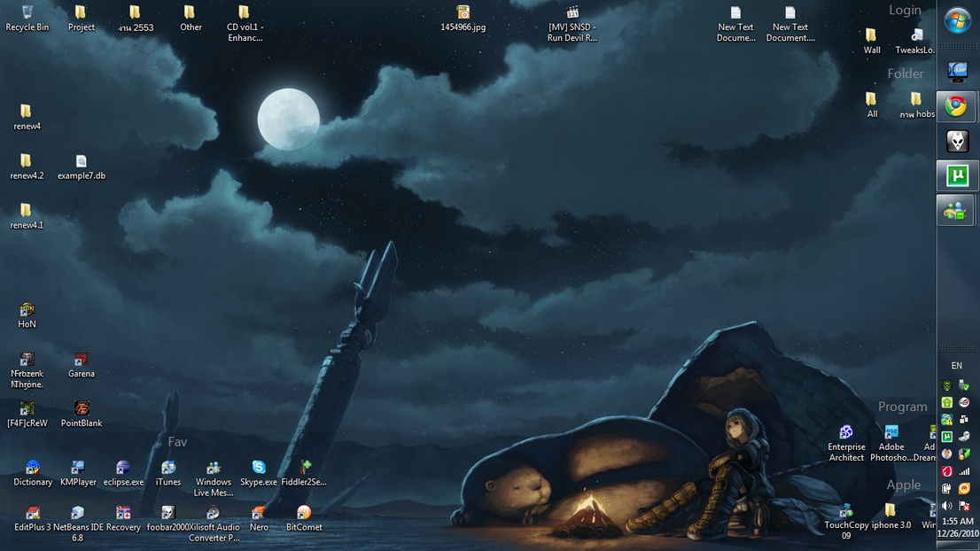The height and width of the screenshot is (551, 980).
Task: Select the KMPlayer desktop shortcut
Action: (78, 473)
